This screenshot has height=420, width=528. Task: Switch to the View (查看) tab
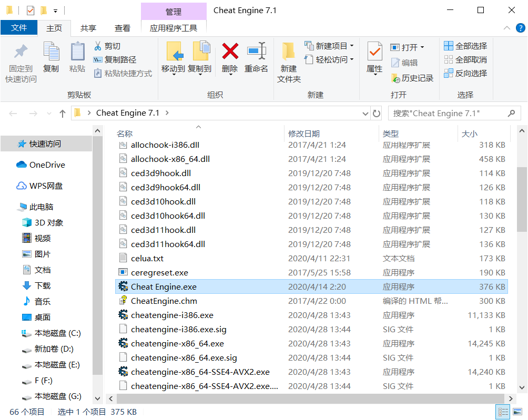tap(122, 28)
